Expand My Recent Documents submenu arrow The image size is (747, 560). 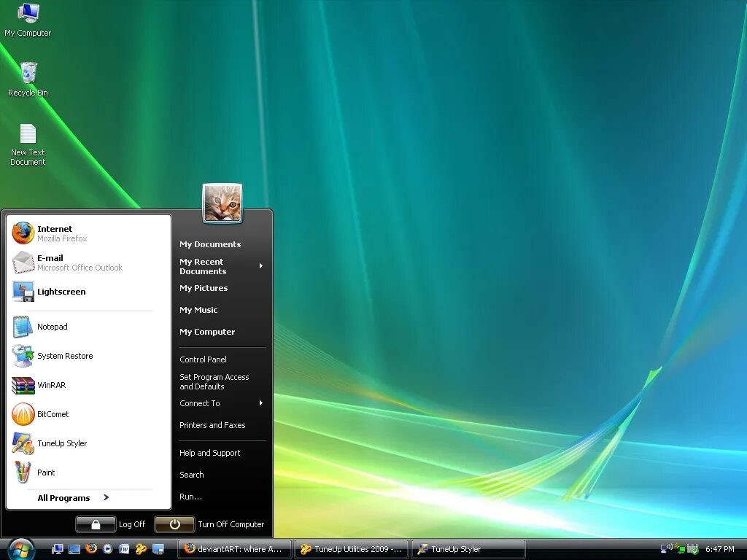point(261,265)
